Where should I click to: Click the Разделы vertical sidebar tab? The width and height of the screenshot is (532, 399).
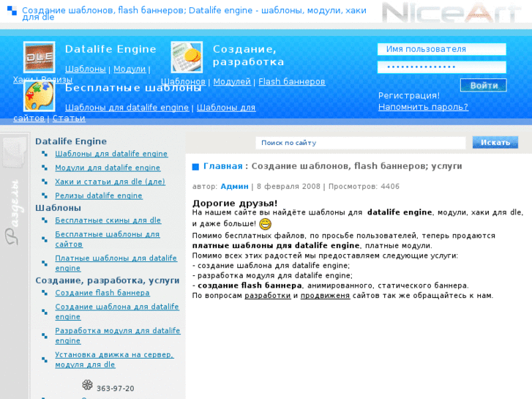[14, 212]
